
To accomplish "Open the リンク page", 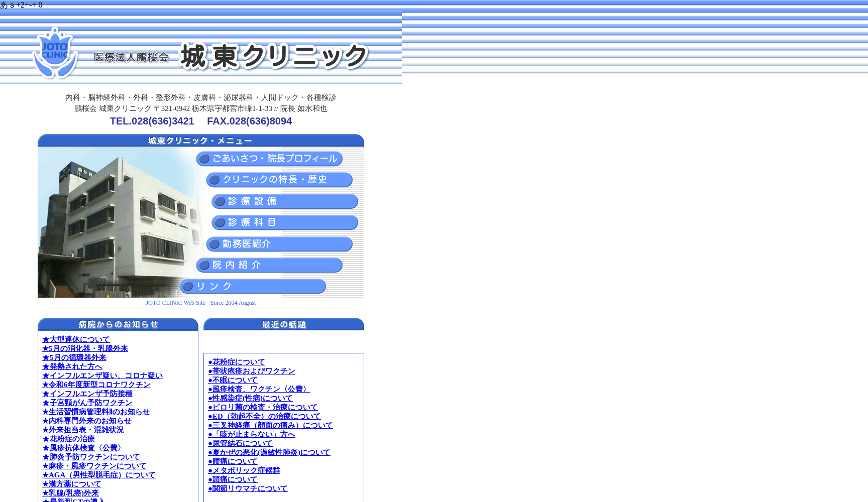I will pos(252,286).
